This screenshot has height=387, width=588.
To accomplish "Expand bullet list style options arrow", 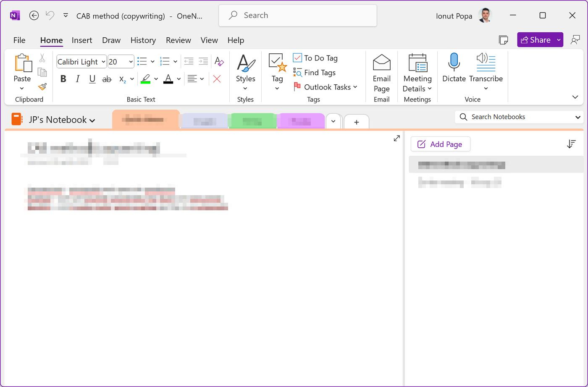I will [152, 62].
